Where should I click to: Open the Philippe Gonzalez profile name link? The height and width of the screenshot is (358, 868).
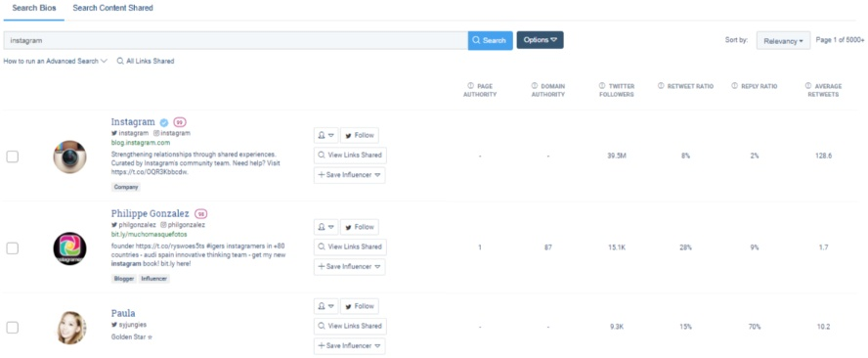(150, 213)
